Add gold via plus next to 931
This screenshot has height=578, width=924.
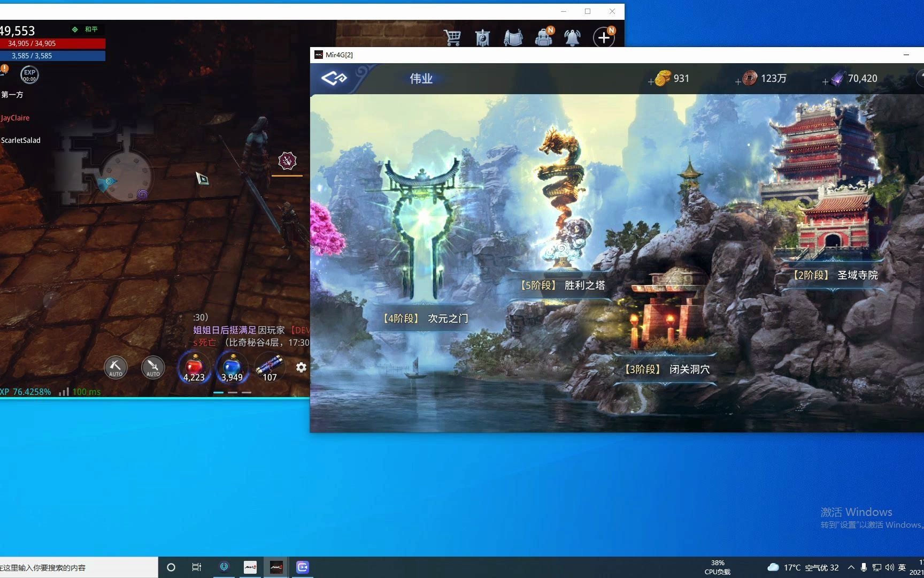pos(651,82)
